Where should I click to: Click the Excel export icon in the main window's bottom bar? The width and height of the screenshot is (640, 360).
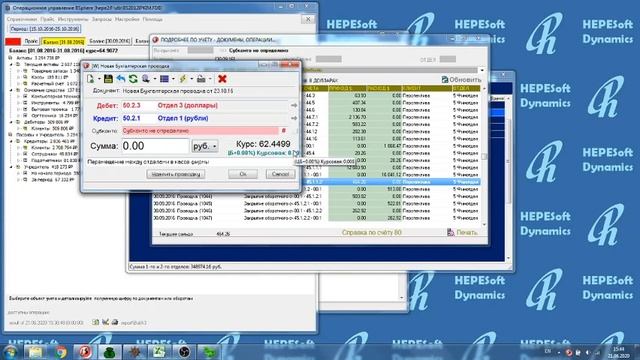coord(96,322)
